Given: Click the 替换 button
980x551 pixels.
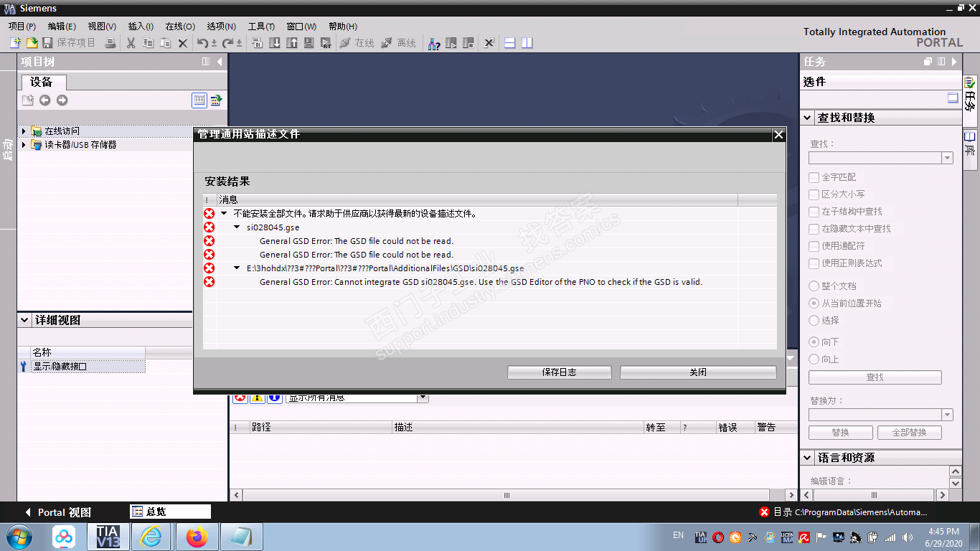Looking at the screenshot, I should point(841,433).
